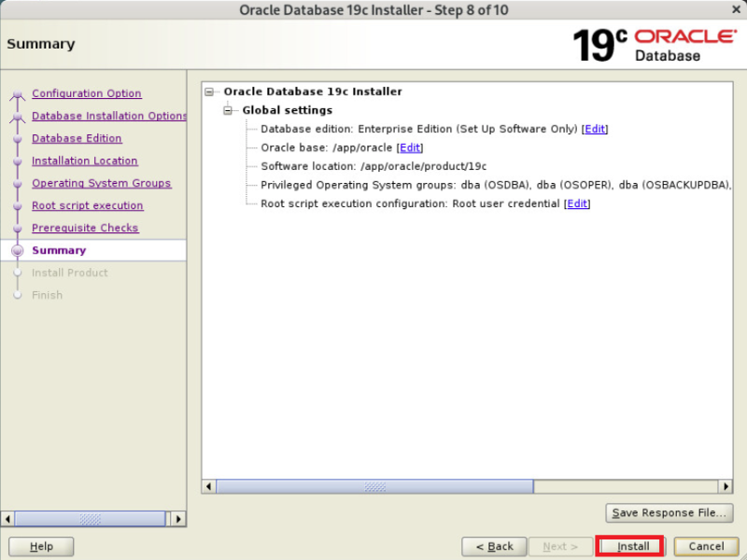Edit the Oracle base path
The width and height of the screenshot is (747, 560).
coord(410,147)
